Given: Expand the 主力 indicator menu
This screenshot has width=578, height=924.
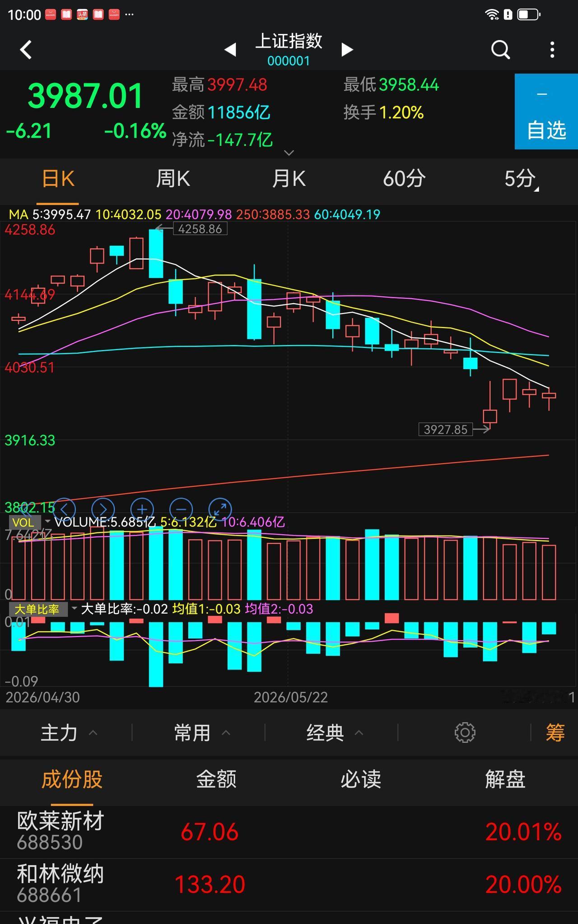Looking at the screenshot, I should pyautogui.click(x=69, y=733).
